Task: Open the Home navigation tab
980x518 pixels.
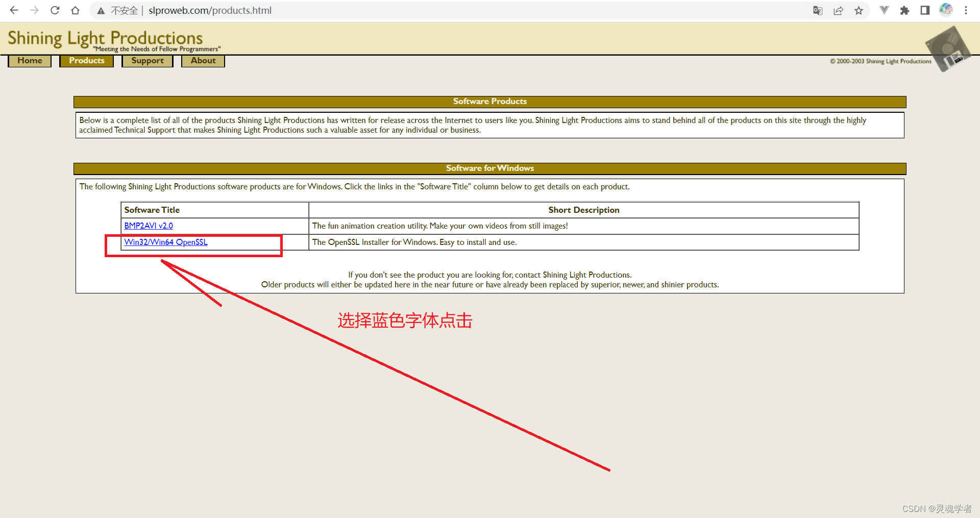Action: coord(30,61)
